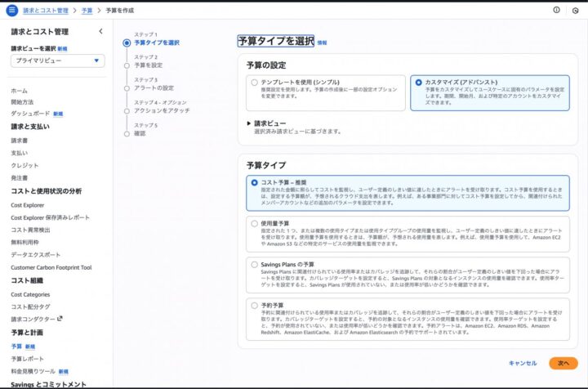Image resolution: width=588 pixels, height=389 pixels.
Task: Click the clock icon in top right corner
Action: [575, 11]
